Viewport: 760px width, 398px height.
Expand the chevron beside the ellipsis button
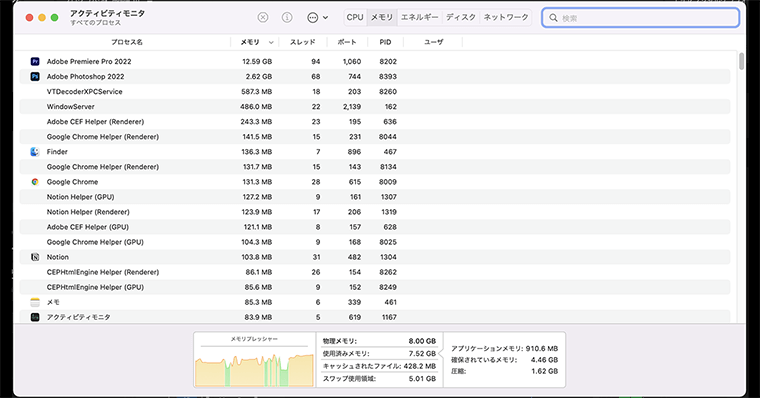[325, 17]
